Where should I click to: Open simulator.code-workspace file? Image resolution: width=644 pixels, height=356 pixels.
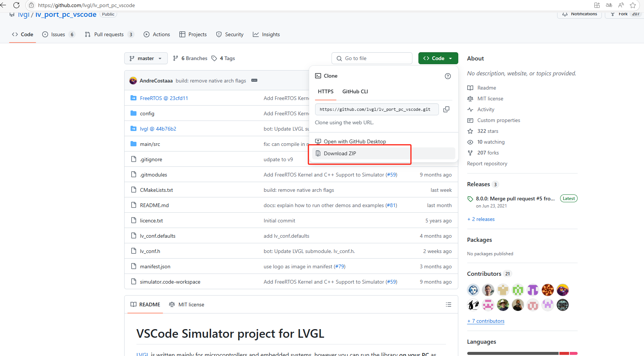click(170, 282)
